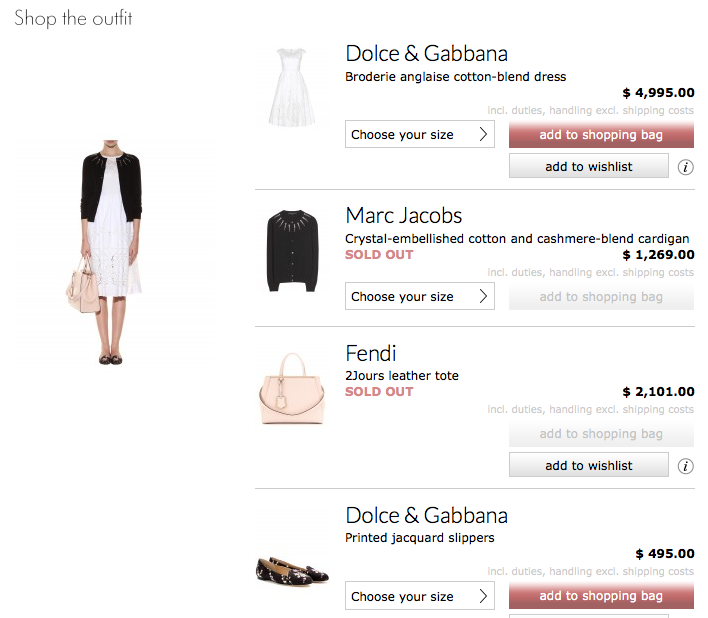Open the black cardigan product thumbnail
708x618 pixels.
293,251
